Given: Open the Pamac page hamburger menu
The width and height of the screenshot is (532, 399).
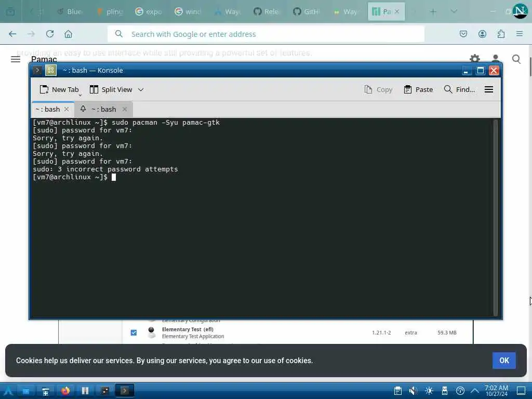Looking at the screenshot, I should point(16,59).
